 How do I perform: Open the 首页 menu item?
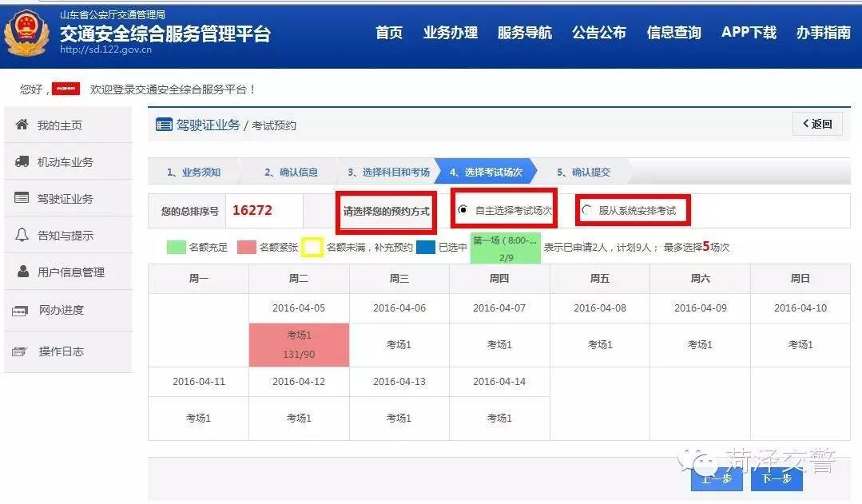388,34
